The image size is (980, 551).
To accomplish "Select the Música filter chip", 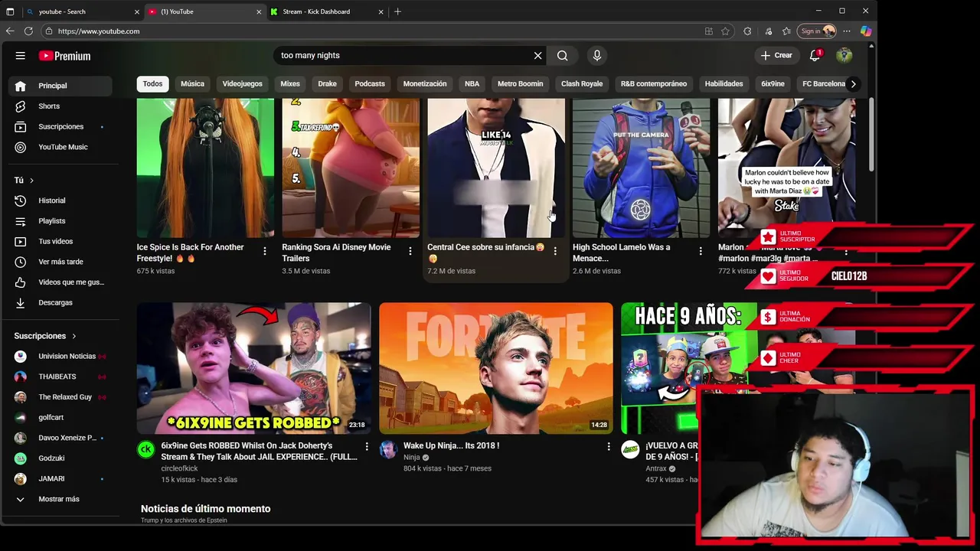I will pos(192,83).
